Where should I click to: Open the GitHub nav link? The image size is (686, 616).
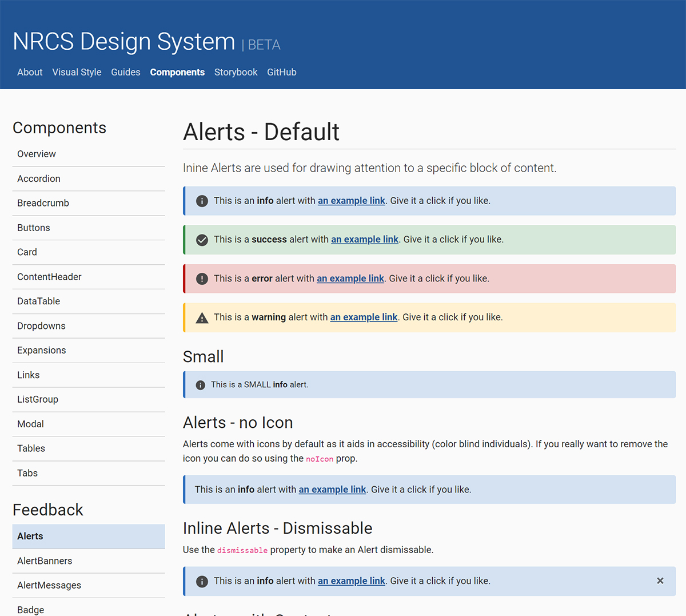point(282,72)
